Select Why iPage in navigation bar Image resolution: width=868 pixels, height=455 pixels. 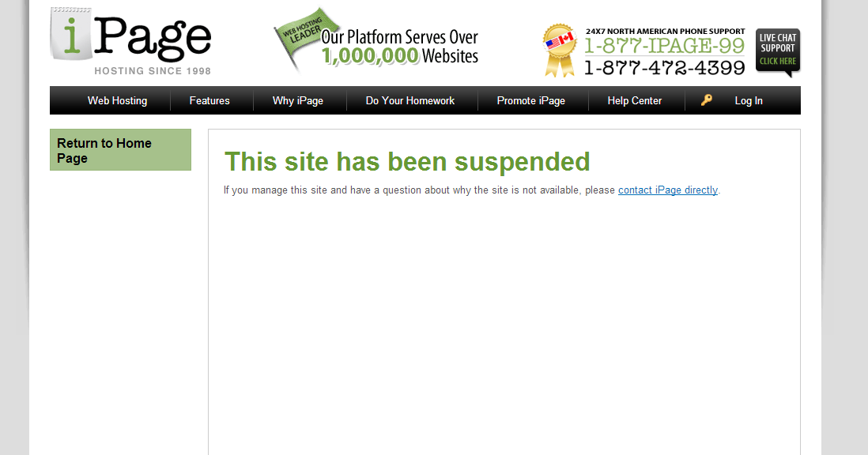[x=298, y=100]
